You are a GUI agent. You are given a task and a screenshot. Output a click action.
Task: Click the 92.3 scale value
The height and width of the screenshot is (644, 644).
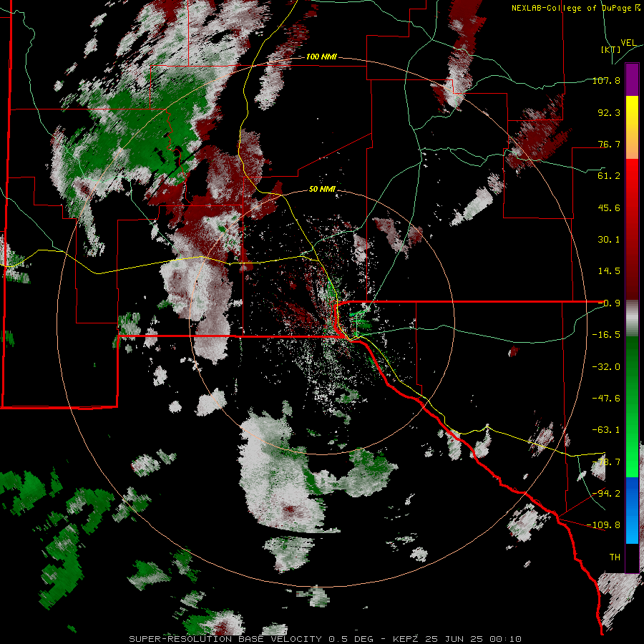(x=609, y=112)
